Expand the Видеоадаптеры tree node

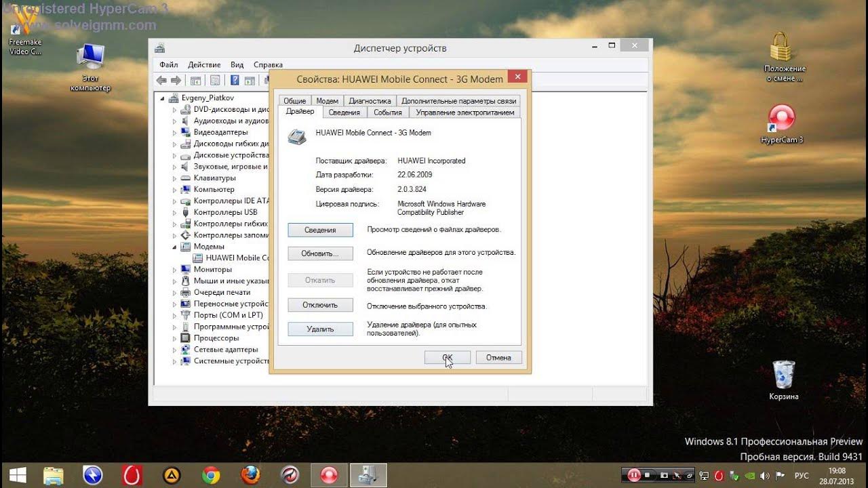point(174,133)
